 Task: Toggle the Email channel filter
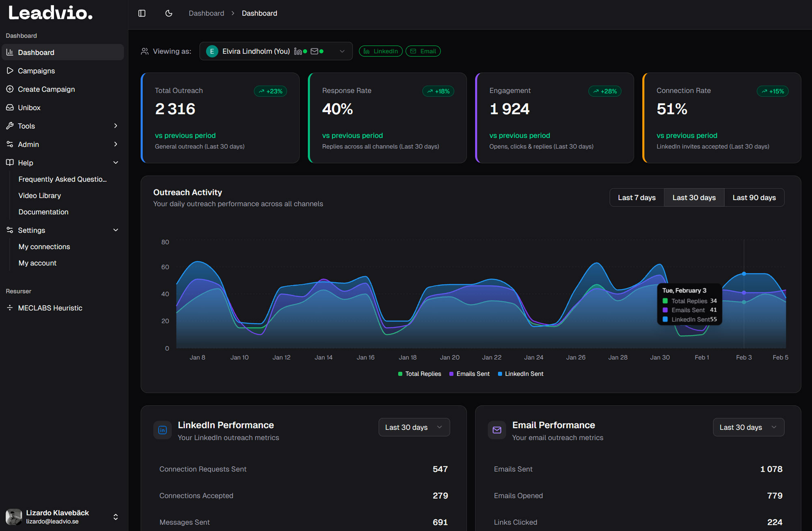coord(423,51)
